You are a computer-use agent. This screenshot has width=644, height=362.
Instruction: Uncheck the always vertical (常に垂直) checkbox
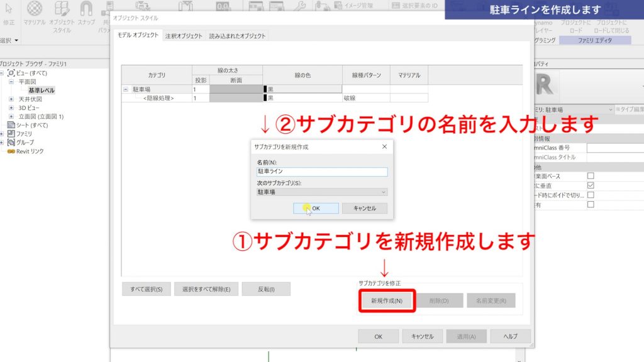[x=591, y=185]
